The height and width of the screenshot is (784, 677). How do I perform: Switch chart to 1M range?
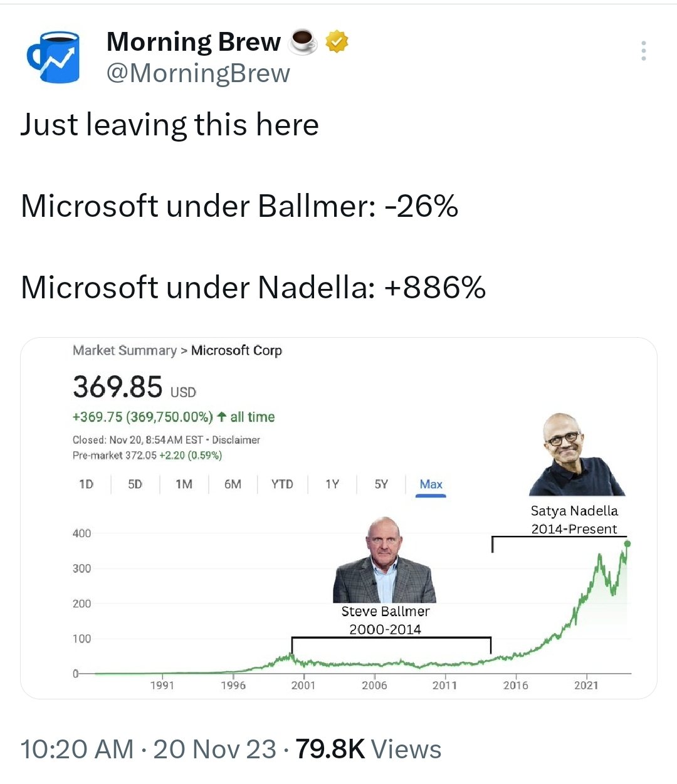(184, 484)
